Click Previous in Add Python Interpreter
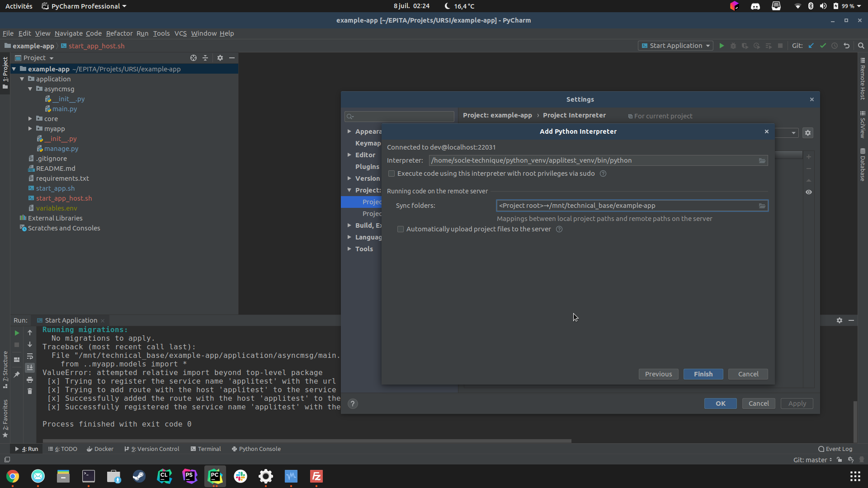Viewport: 868px width, 488px height. [x=658, y=374]
